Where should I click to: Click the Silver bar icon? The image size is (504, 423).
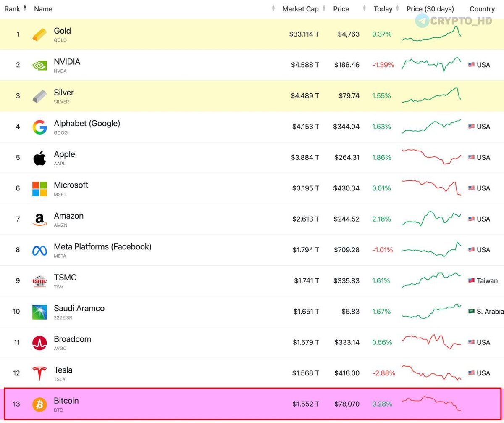point(40,96)
